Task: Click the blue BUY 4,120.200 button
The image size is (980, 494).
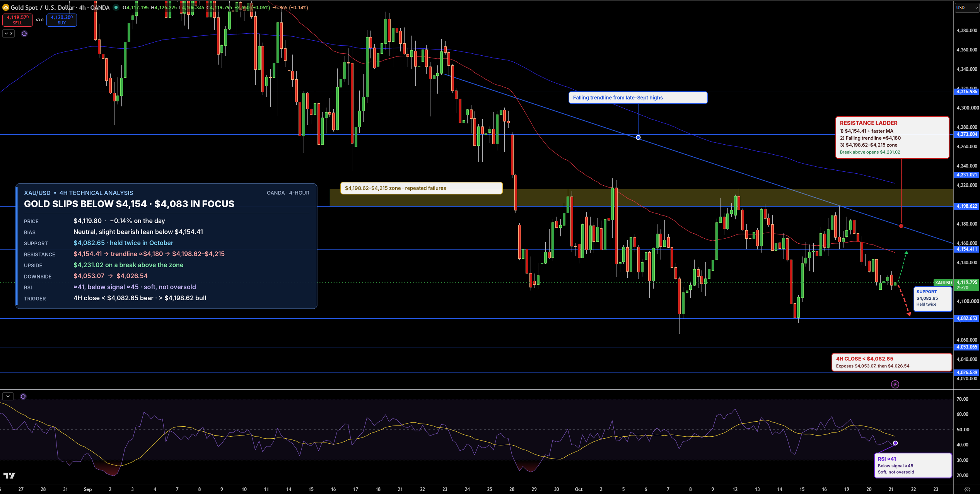Action: (61, 20)
